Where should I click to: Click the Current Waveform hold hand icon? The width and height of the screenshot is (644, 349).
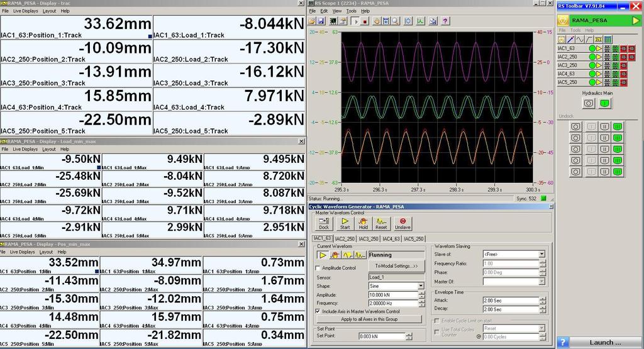pyautogui.click(x=335, y=255)
